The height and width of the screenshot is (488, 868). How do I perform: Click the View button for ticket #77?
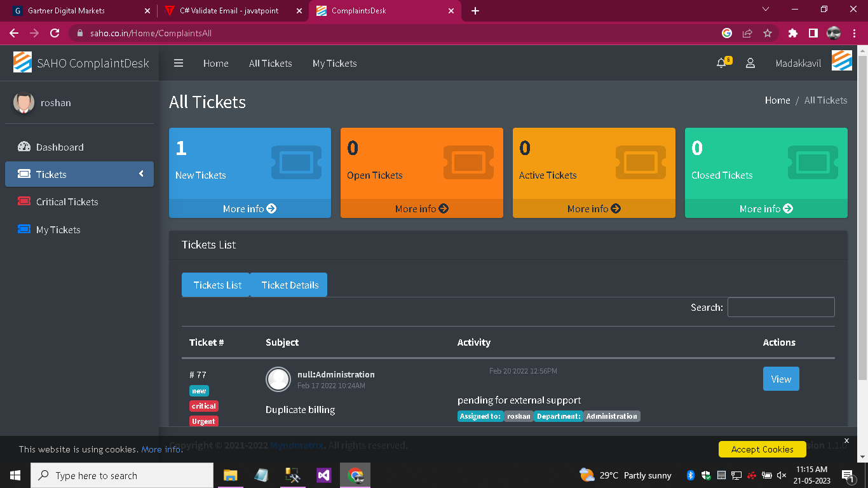tap(781, 379)
